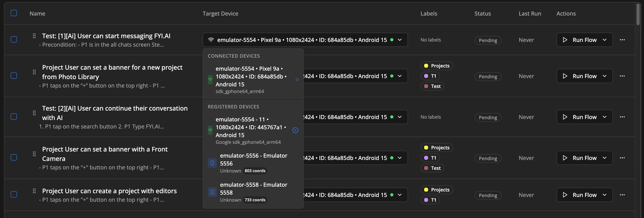The image size is (644, 218).
Task: Open the more actions menu for 'continue their conversation' row
Action: [622, 117]
